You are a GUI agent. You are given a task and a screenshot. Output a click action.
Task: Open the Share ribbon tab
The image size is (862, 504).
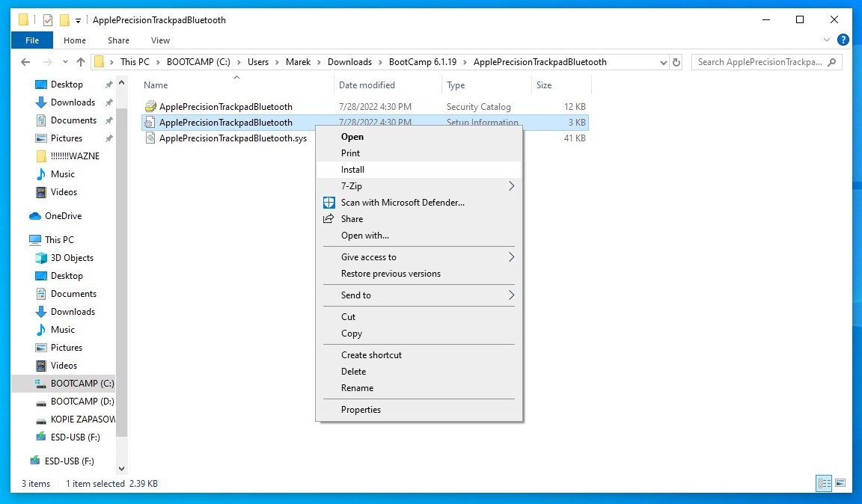(x=119, y=40)
